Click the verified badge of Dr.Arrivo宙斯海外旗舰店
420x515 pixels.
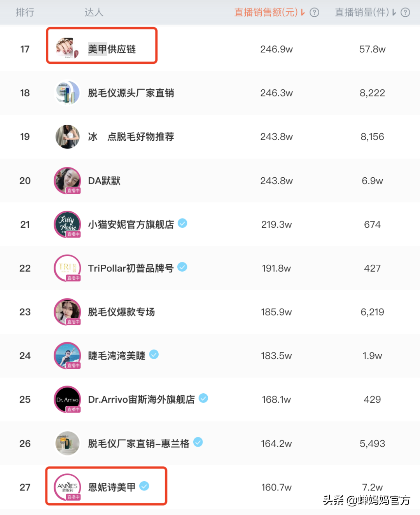pyautogui.click(x=203, y=398)
